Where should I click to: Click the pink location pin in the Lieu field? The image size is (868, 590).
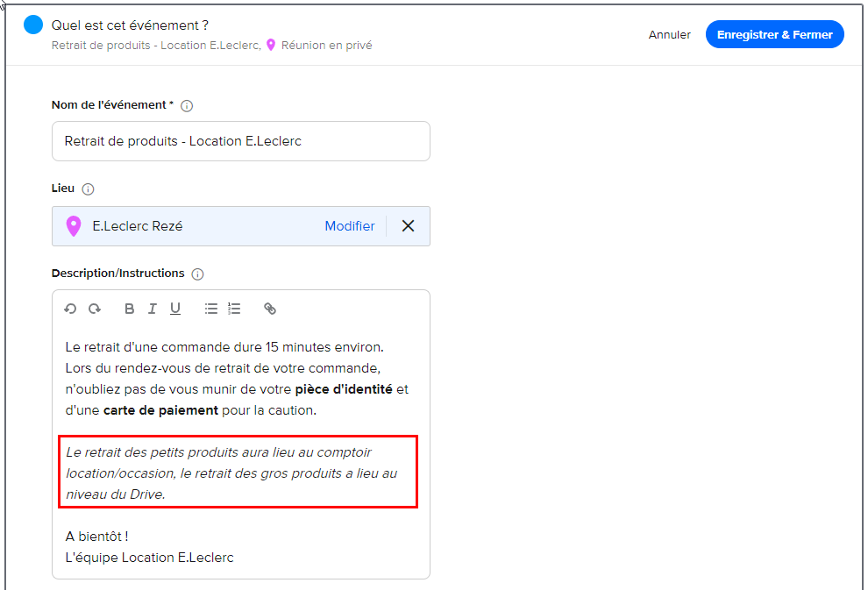coord(74,226)
